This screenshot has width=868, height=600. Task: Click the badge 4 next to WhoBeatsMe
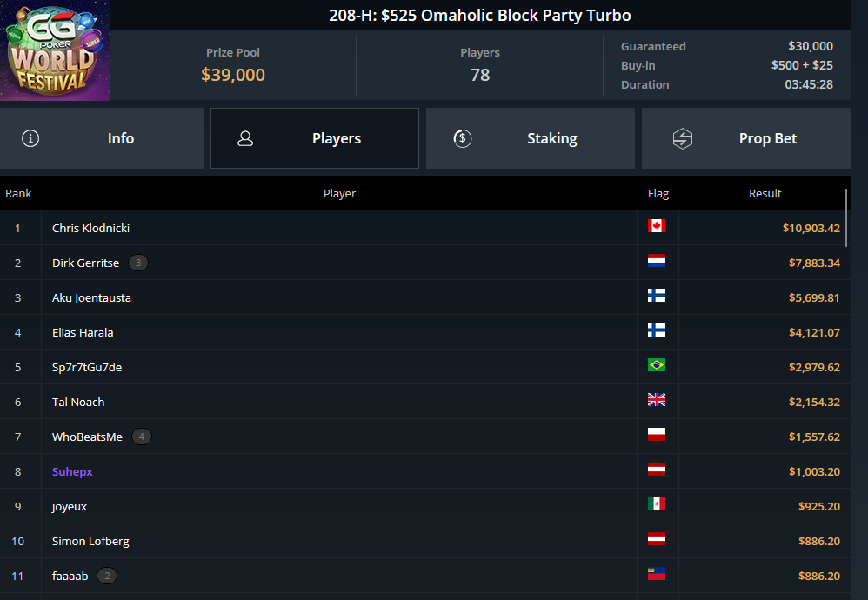(142, 437)
